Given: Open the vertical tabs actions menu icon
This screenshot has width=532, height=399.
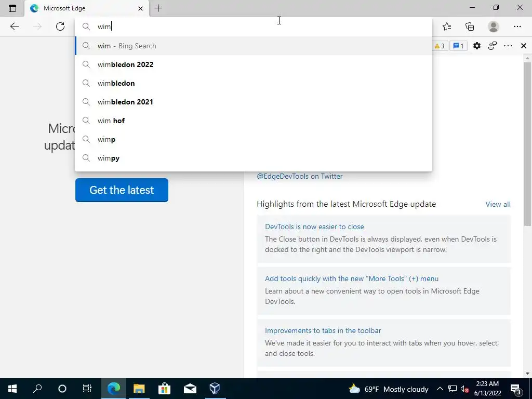Looking at the screenshot, I should pyautogui.click(x=12, y=8).
